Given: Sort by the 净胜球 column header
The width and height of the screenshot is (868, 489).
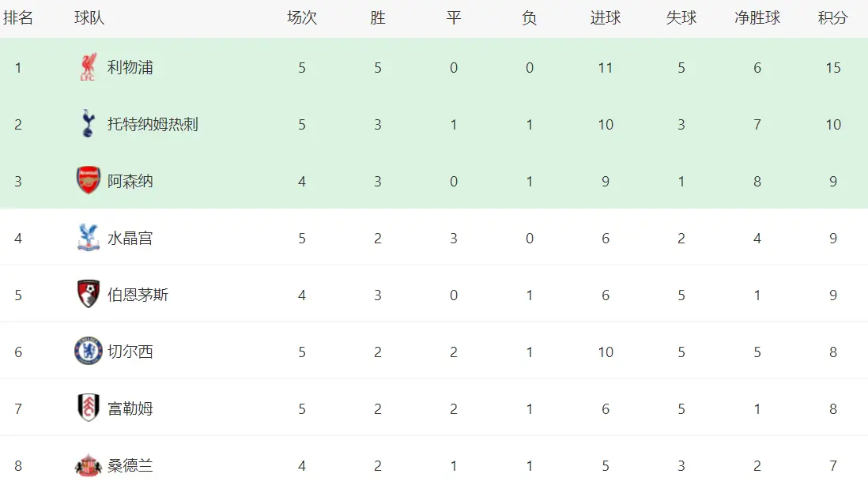Looking at the screenshot, I should (x=757, y=18).
